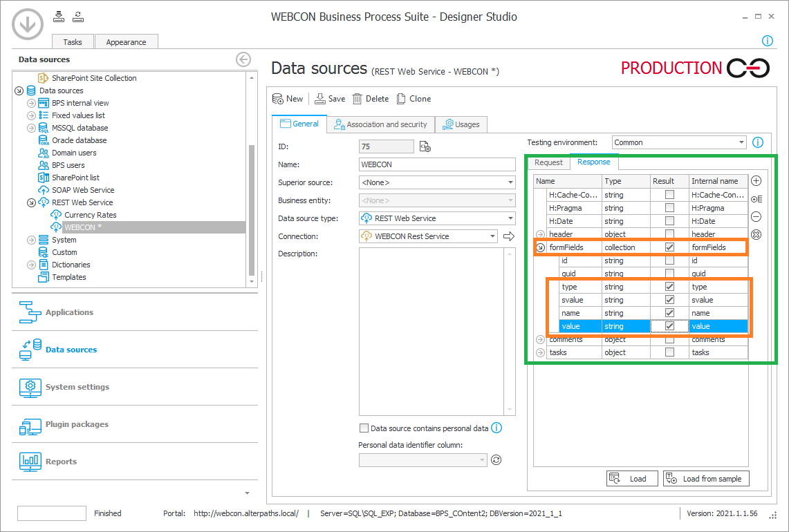
Task: Click the blue info icon under window controls
Action: point(767,41)
